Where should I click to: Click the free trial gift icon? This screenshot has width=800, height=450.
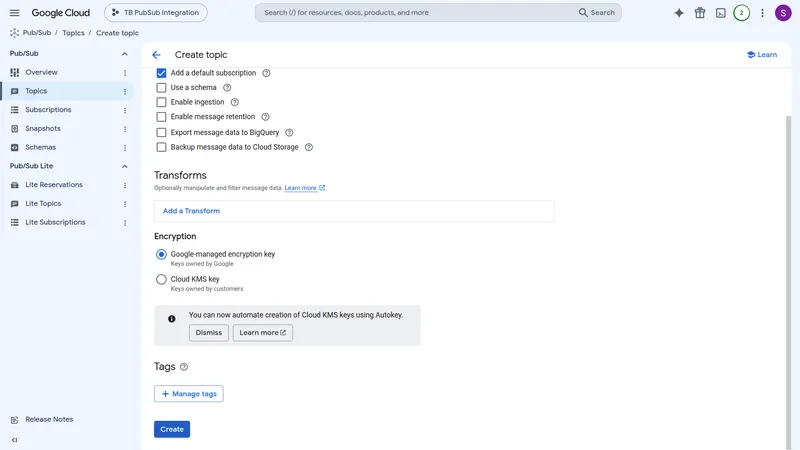[699, 13]
